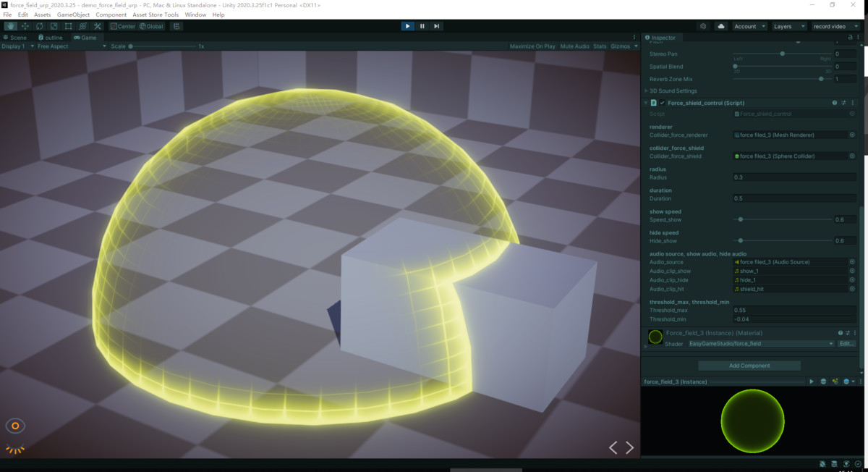
Task: Toggle Maximize On Play
Action: click(532, 46)
